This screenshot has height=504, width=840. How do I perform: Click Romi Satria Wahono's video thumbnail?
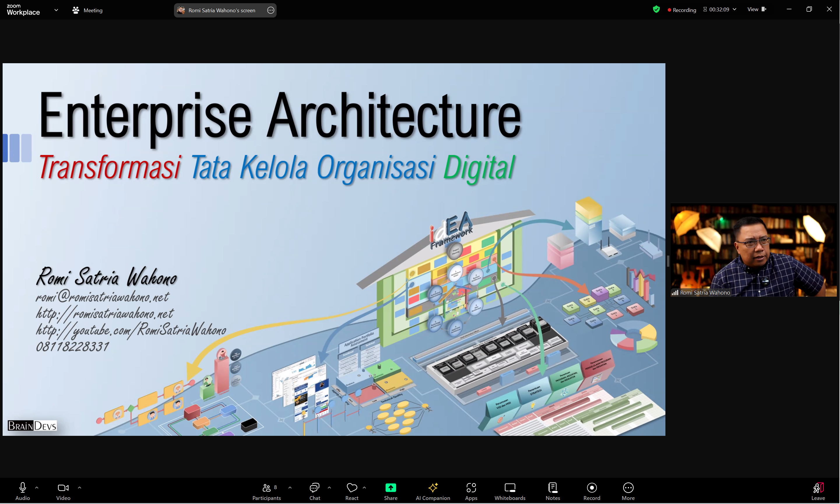[x=753, y=250]
